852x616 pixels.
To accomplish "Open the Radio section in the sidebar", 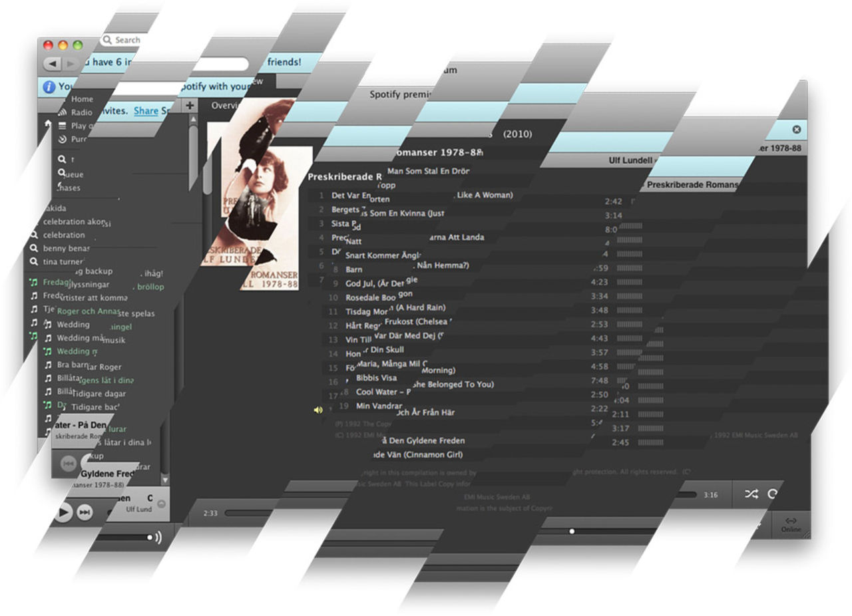I will (x=81, y=110).
